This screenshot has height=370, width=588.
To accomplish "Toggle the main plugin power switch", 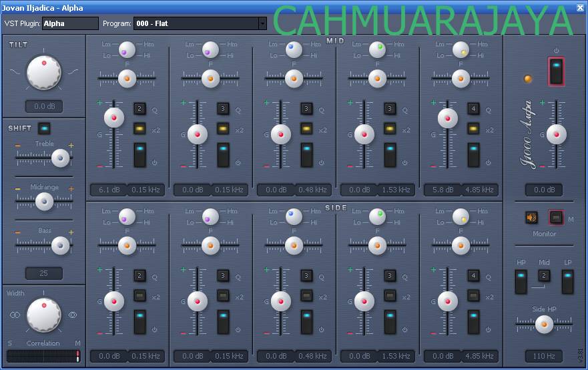I will (556, 71).
